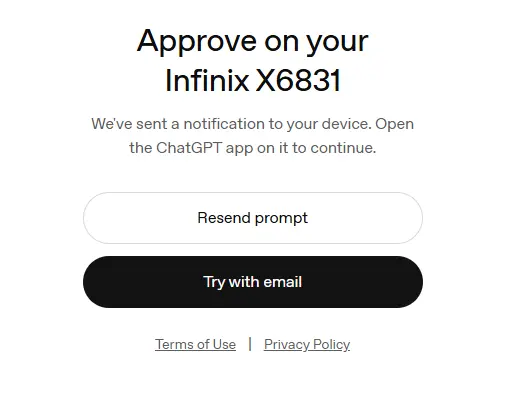Viewport: 529px width, 400px height.
Task: View the Privacy Policy page
Action: pyautogui.click(x=307, y=344)
